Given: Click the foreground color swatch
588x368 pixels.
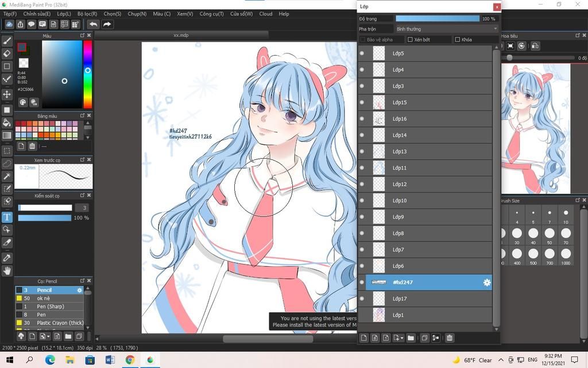Looking at the screenshot, I should click(x=22, y=47).
